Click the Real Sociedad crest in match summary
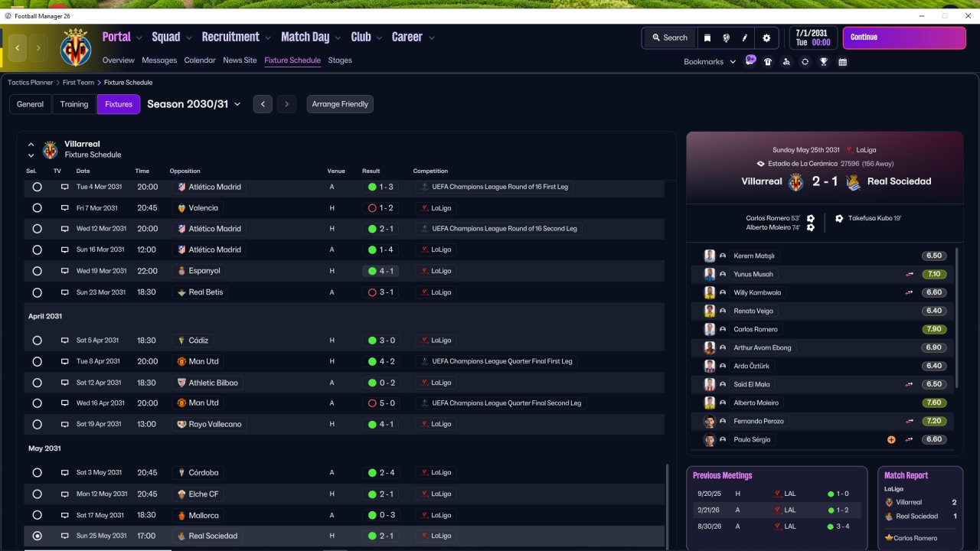Viewport: 980px width, 551px height. (854, 181)
